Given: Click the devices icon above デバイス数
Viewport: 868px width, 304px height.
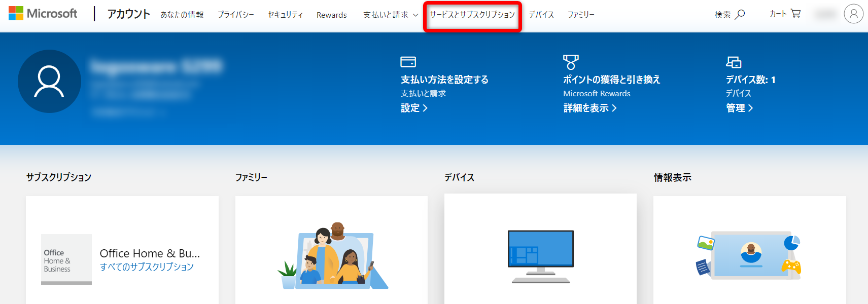Looking at the screenshot, I should coord(734,62).
